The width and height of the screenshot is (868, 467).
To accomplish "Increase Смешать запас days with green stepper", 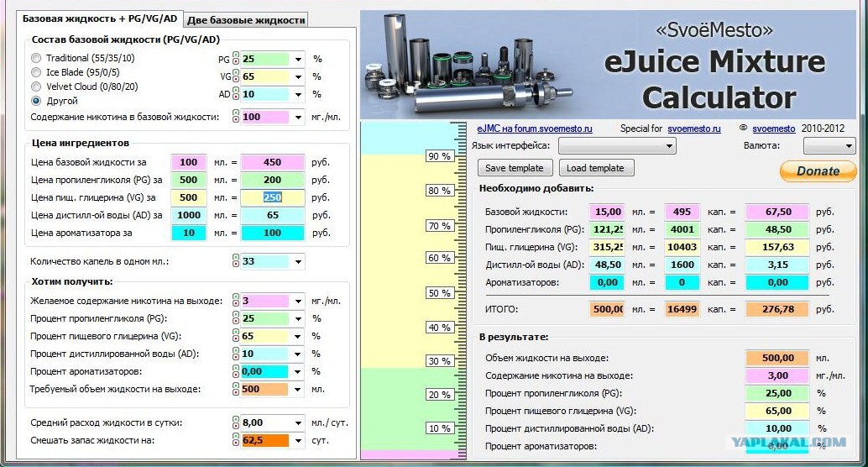I will [x=236, y=437].
